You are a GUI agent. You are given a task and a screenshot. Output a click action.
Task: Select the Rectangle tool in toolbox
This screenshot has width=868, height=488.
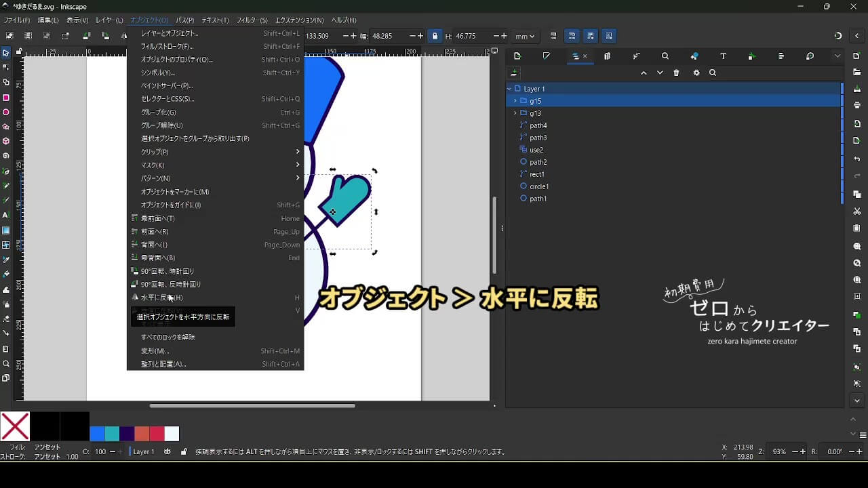click(x=6, y=98)
